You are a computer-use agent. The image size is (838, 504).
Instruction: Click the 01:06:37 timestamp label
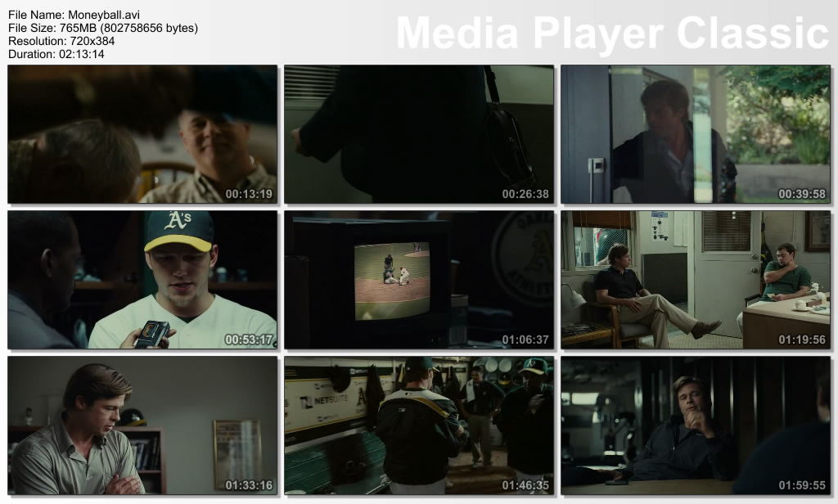[525, 340]
